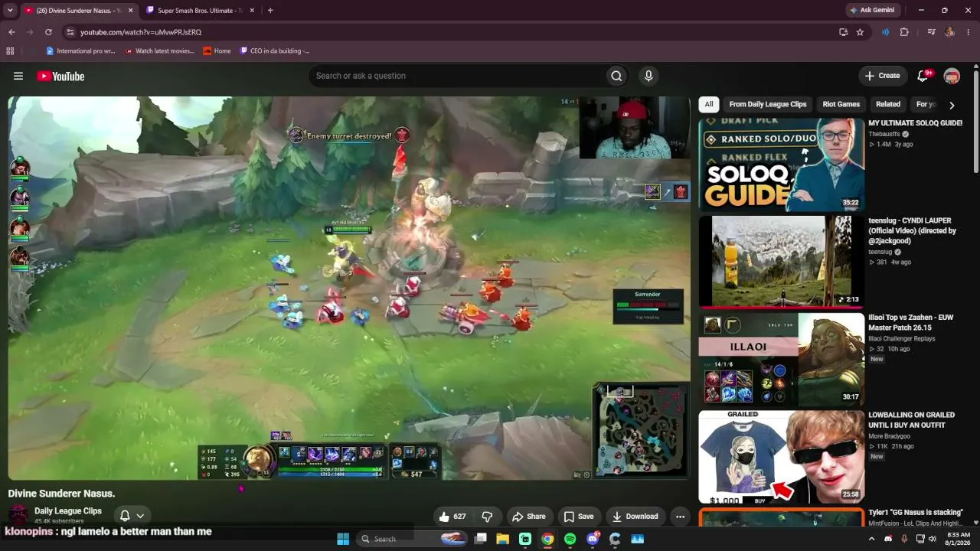Open the Daily League Clips channel link
The height and width of the screenshot is (551, 980).
click(68, 511)
